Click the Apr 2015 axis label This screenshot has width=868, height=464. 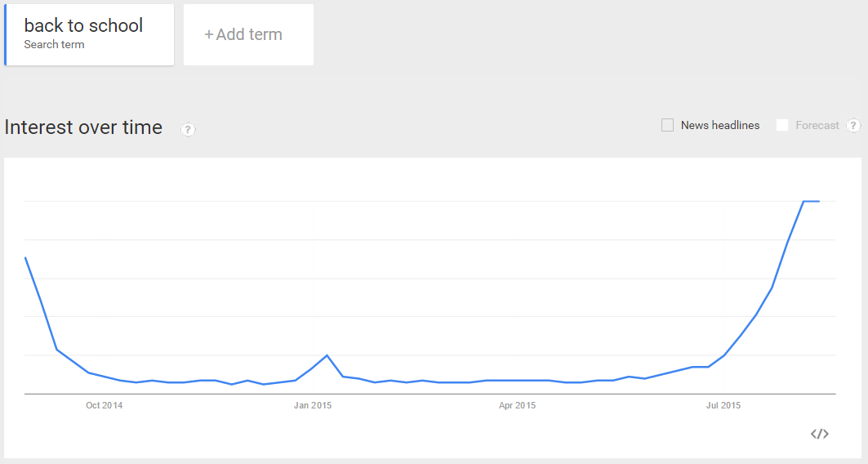517,405
